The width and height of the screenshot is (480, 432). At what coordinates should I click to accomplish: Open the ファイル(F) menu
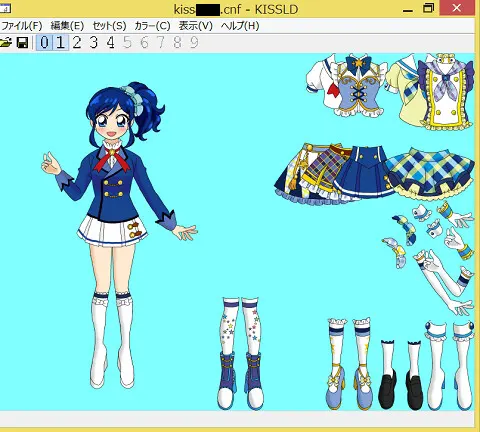pyautogui.click(x=21, y=26)
